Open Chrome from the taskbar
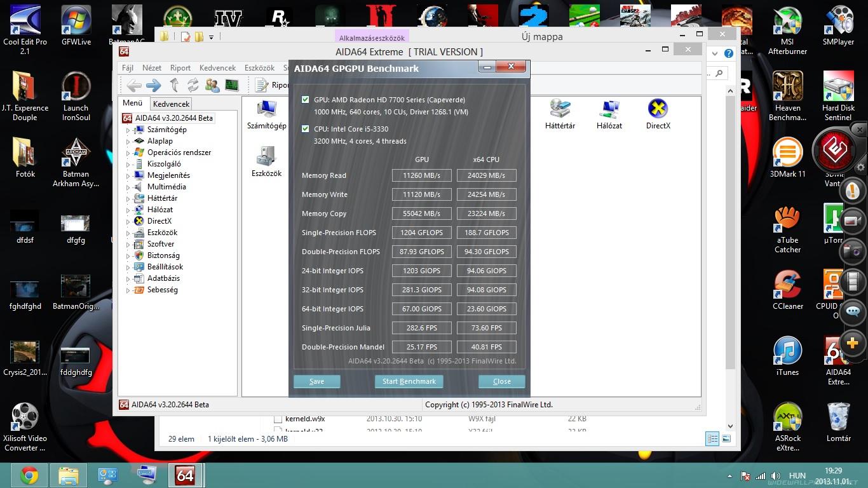Screen dimensions: 868x488 coord(29,475)
